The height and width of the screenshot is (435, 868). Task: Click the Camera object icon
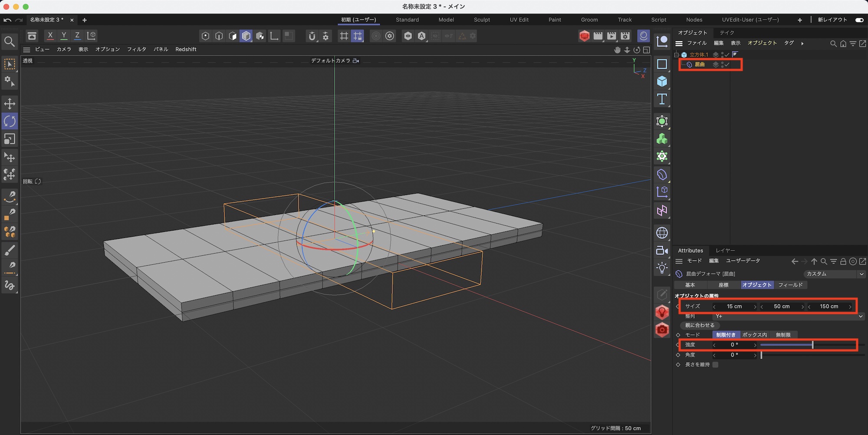(x=662, y=250)
